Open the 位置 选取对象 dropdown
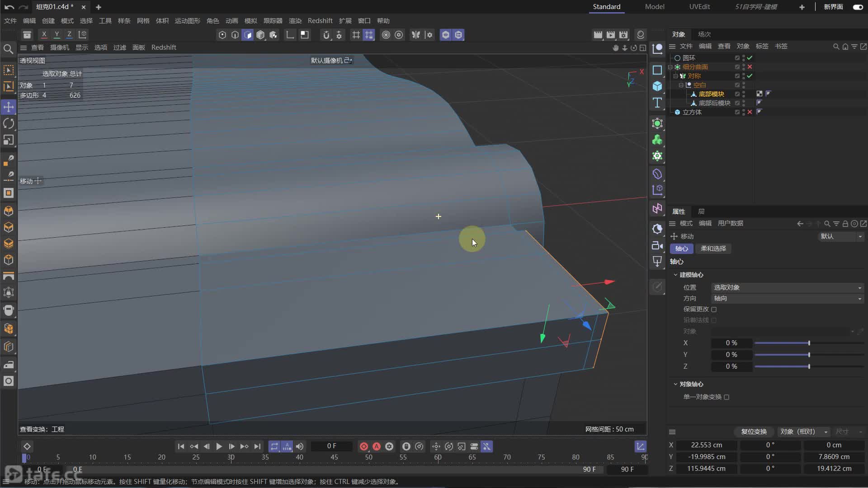Viewport: 868px width, 488px height. 787,287
